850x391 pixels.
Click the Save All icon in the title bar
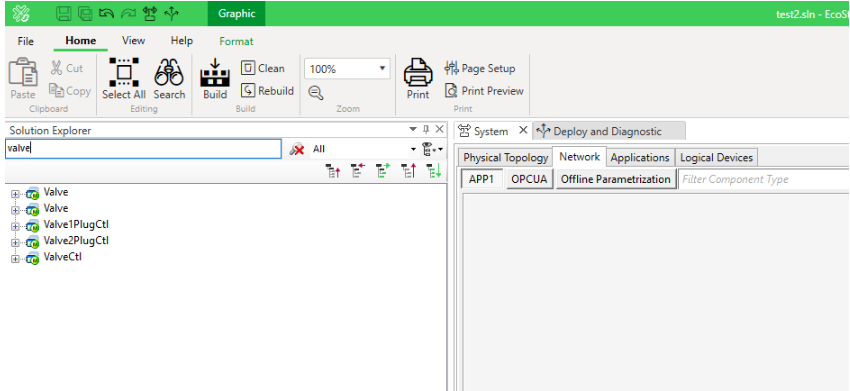(85, 14)
